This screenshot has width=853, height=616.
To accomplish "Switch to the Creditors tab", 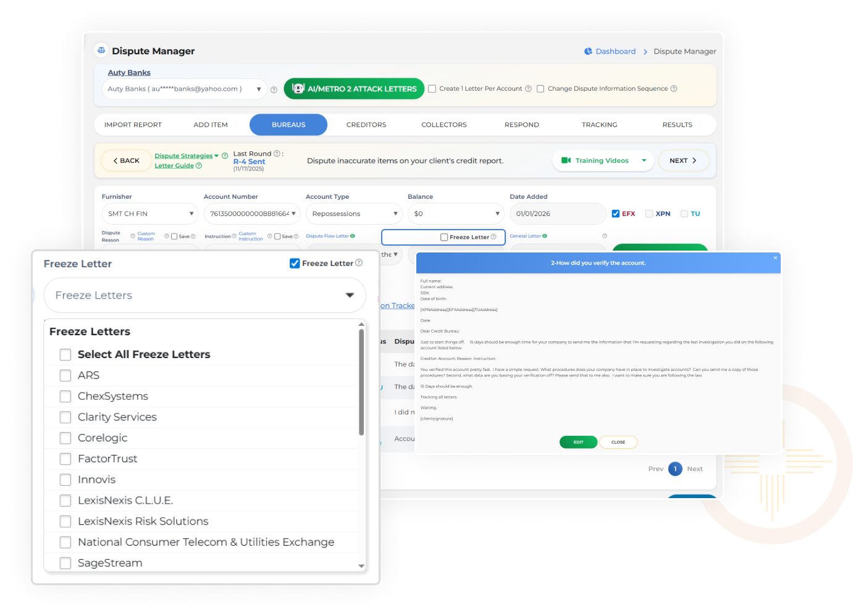I will (366, 125).
